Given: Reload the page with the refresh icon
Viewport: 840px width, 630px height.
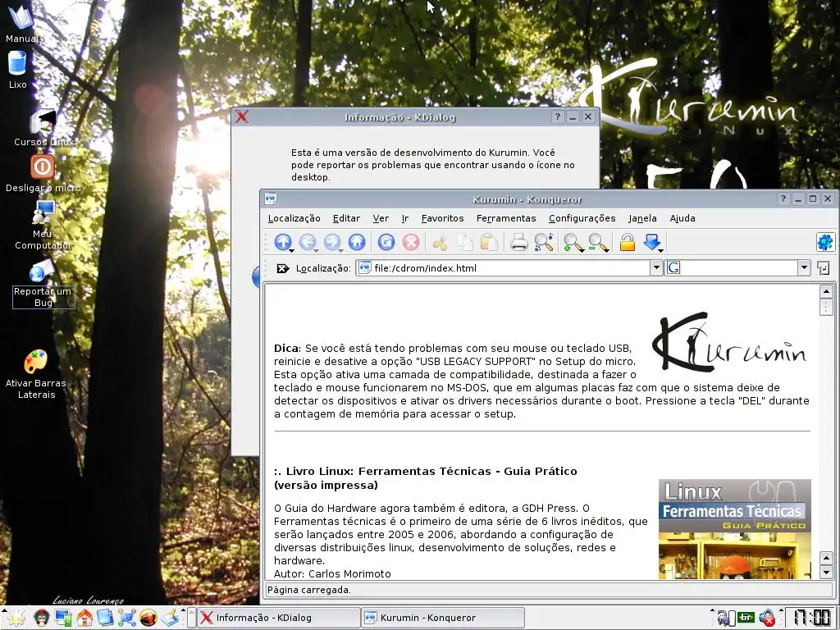Looking at the screenshot, I should pos(386,242).
